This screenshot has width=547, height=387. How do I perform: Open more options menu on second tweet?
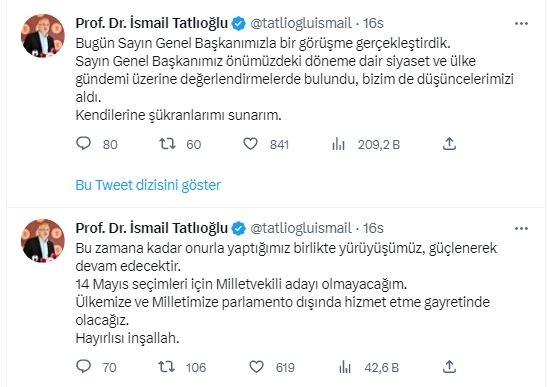pyautogui.click(x=521, y=229)
